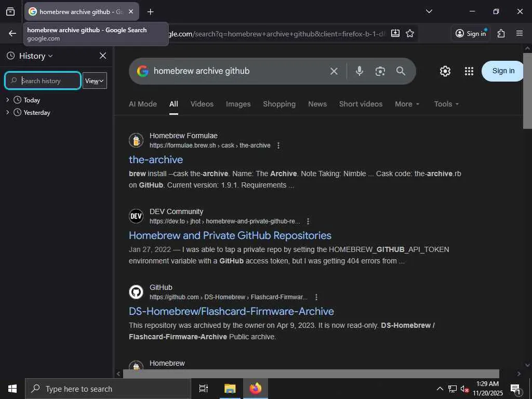The height and width of the screenshot is (399, 532).
Task: Click the Firefox taskbar icon
Action: [256, 389]
